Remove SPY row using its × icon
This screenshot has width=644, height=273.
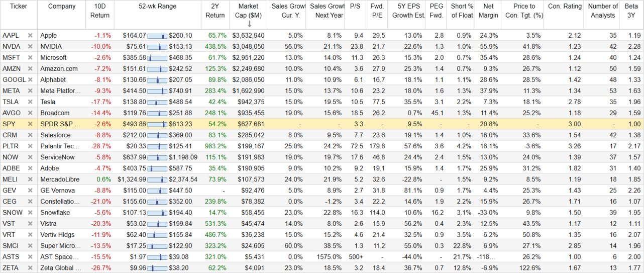click(x=30, y=124)
